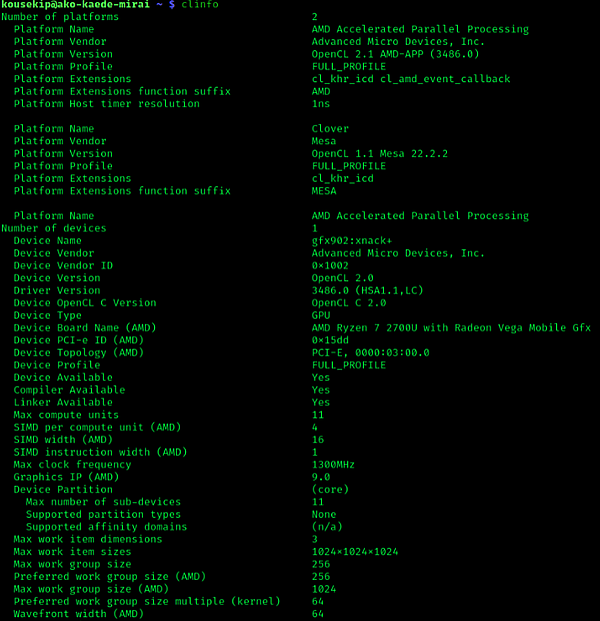Click the clinfo command in the prompt

(x=200, y=5)
